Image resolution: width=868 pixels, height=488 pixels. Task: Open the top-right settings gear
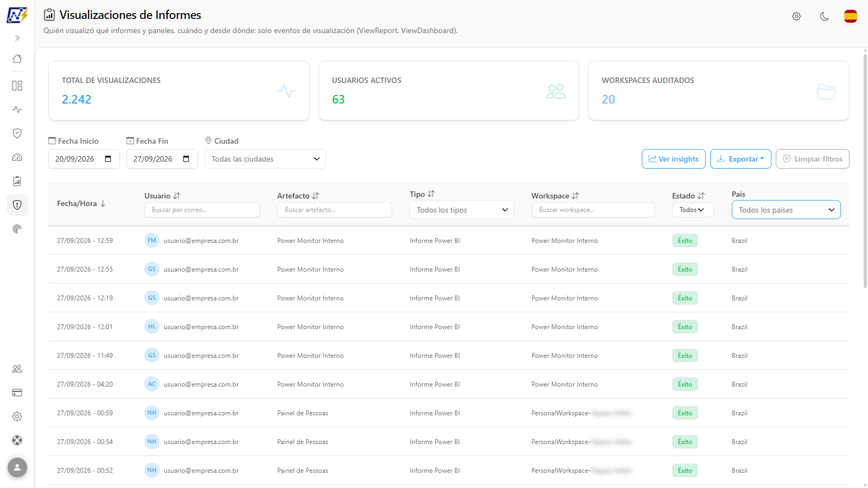coord(796,16)
